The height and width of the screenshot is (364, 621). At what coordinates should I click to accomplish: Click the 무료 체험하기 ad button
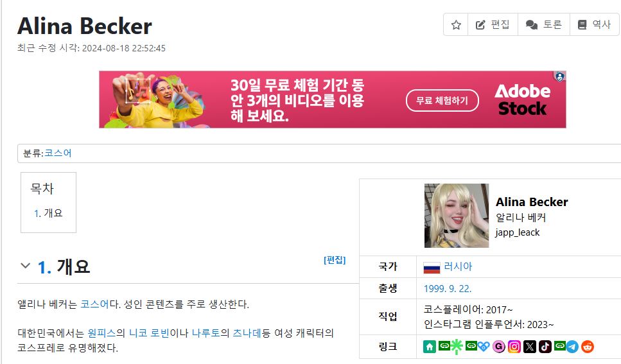(x=442, y=101)
